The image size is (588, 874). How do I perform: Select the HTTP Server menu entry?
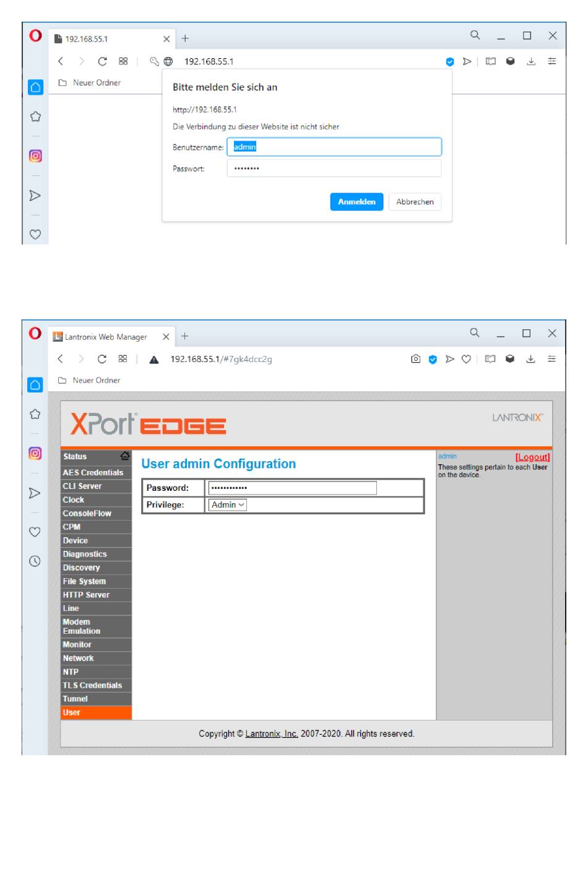click(86, 595)
